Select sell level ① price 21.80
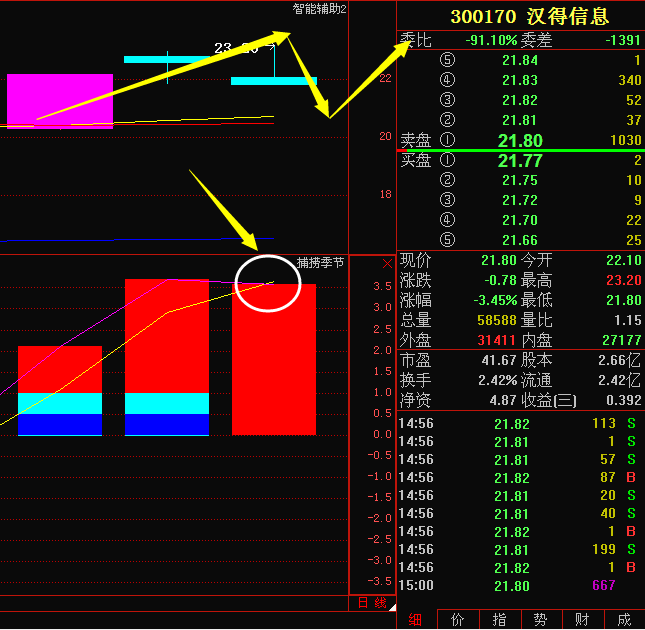The height and width of the screenshot is (630, 645). (520, 141)
